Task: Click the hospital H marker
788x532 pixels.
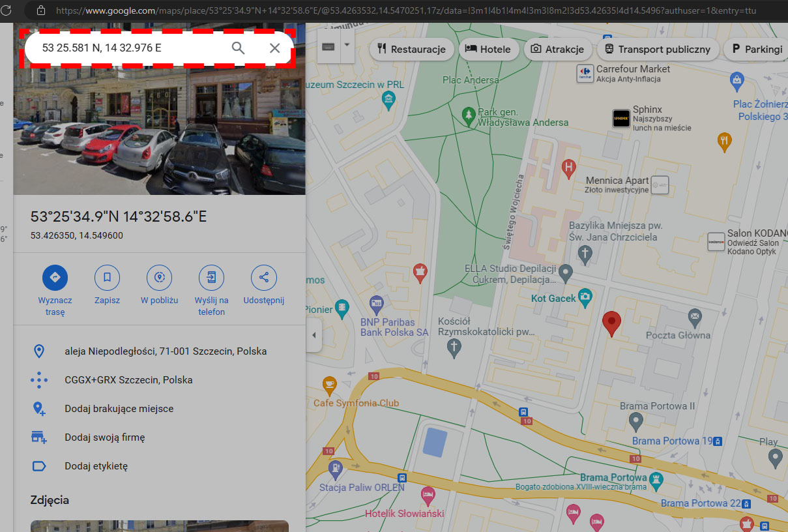Action: (x=568, y=168)
